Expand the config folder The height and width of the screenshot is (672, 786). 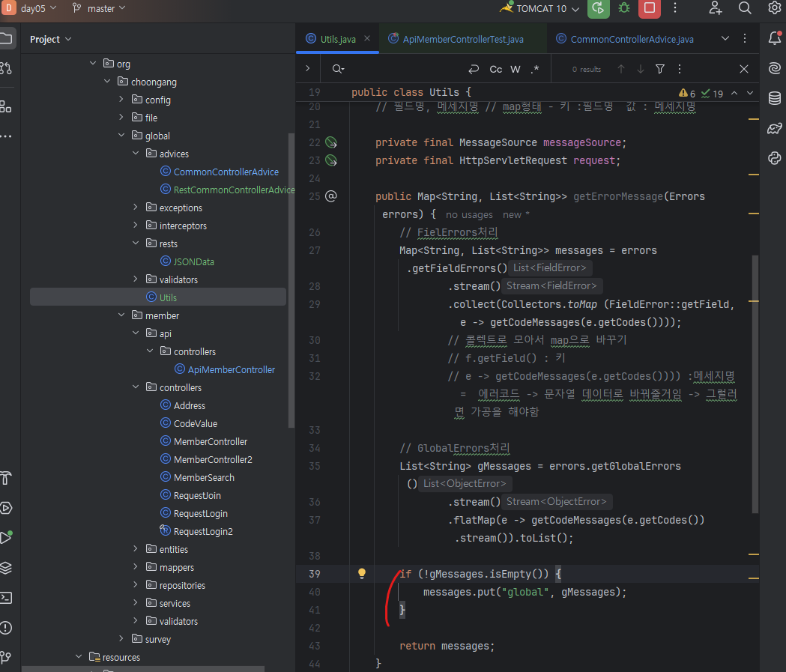pyautogui.click(x=121, y=100)
